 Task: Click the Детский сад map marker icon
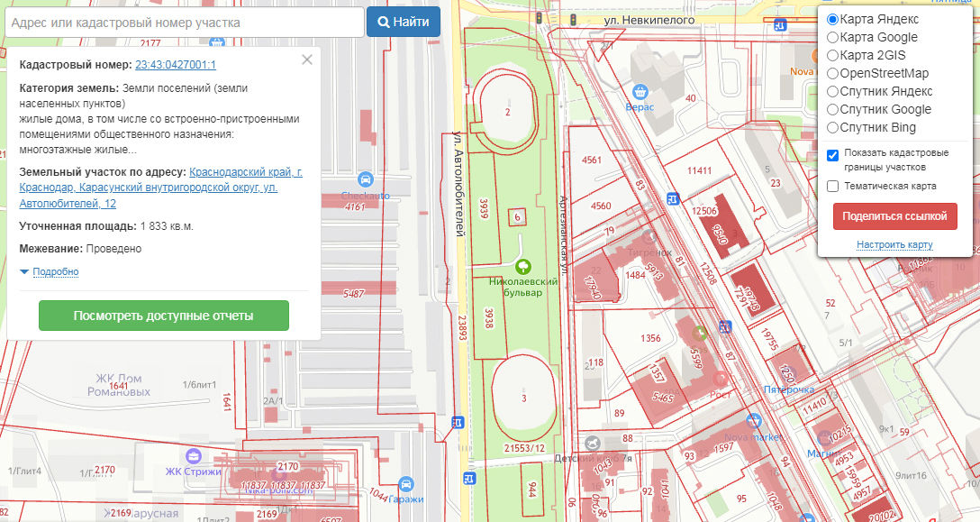coord(592,443)
